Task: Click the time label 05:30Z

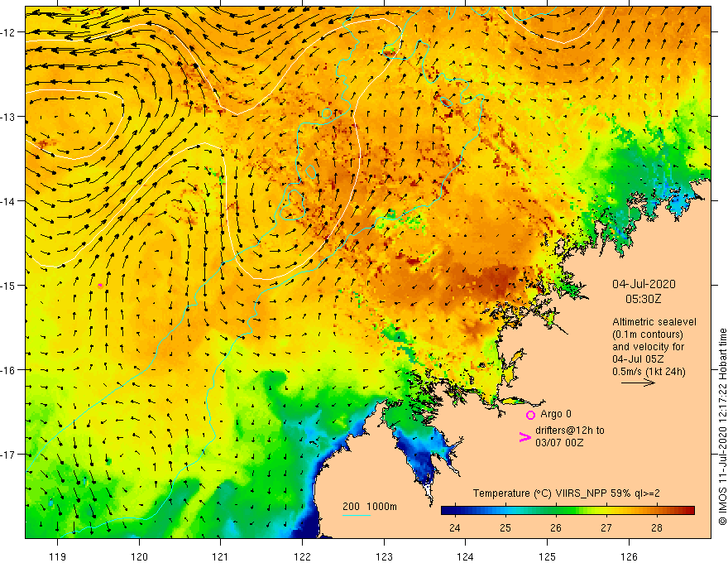Action: click(643, 299)
